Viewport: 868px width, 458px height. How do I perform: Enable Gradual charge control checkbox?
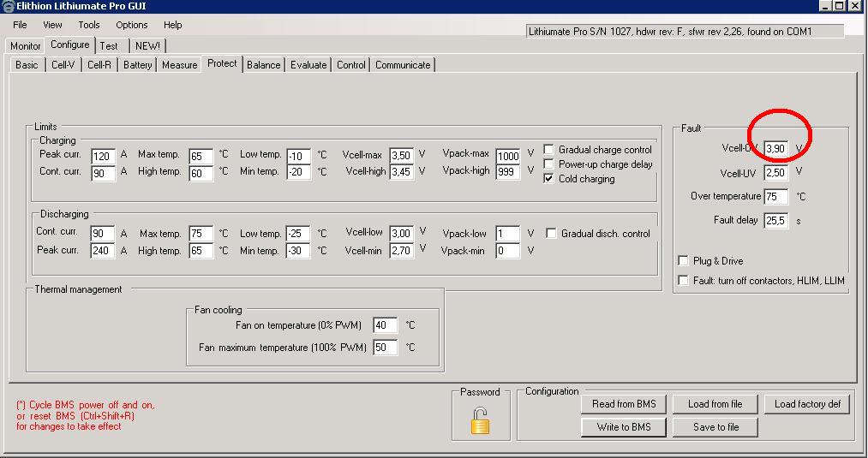tap(549, 150)
